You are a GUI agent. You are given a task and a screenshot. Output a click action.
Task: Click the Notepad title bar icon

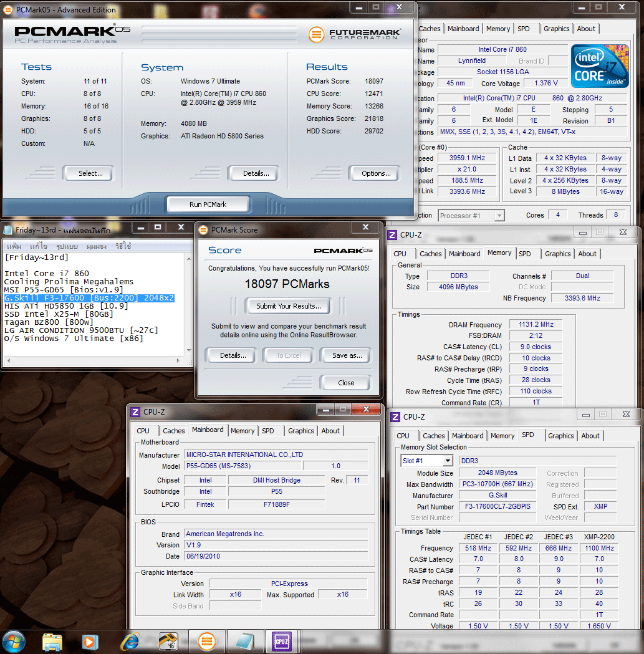(8, 230)
